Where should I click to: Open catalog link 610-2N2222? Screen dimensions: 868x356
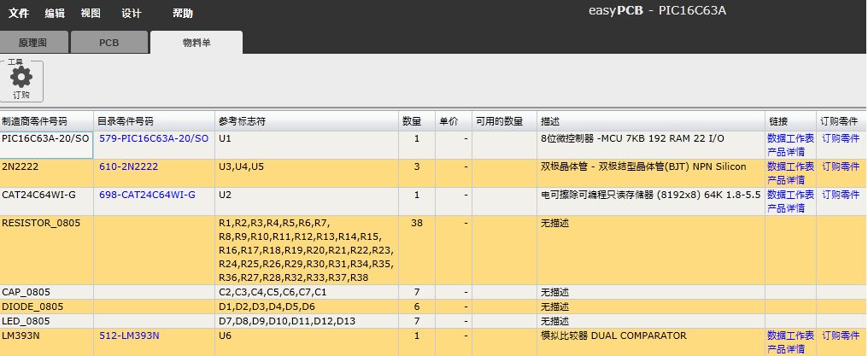[x=128, y=166]
